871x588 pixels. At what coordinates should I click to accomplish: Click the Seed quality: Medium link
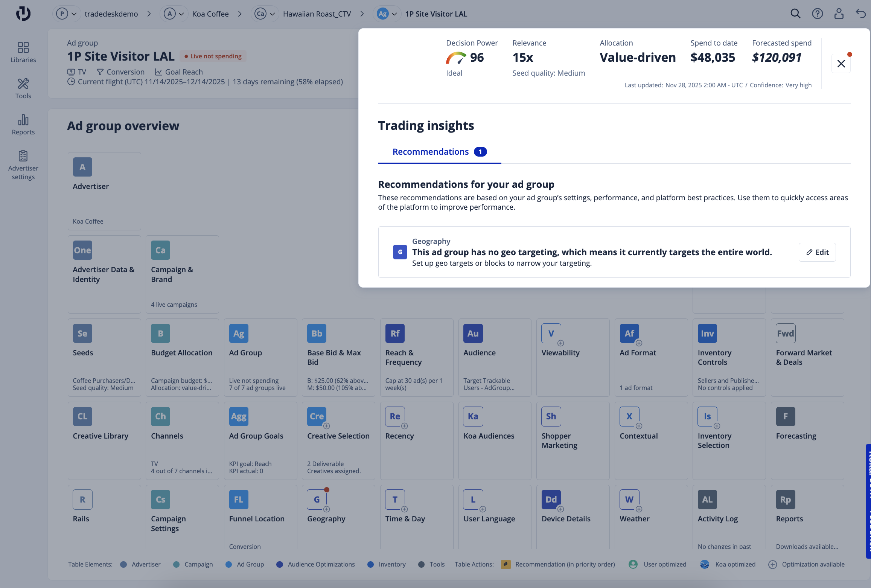[x=548, y=73]
